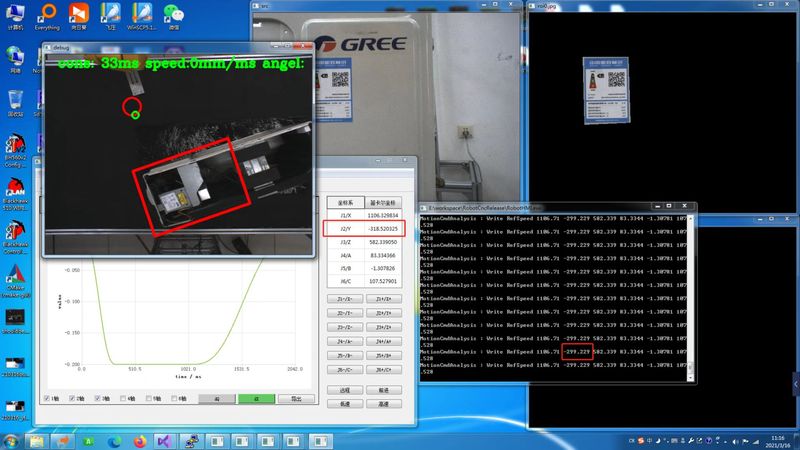This screenshot has width=800, height=450.
Task: Select the J4/A value 83.334366
Action: [383, 255]
